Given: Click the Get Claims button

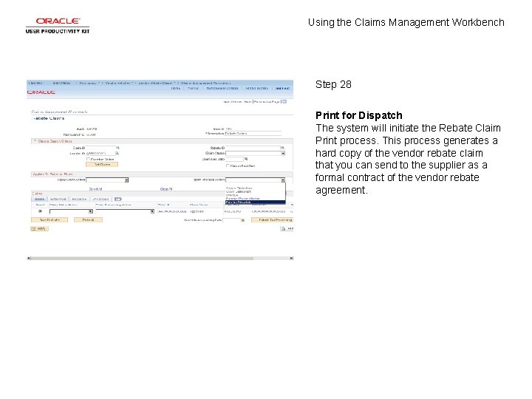Looking at the screenshot, I should coord(102,165).
